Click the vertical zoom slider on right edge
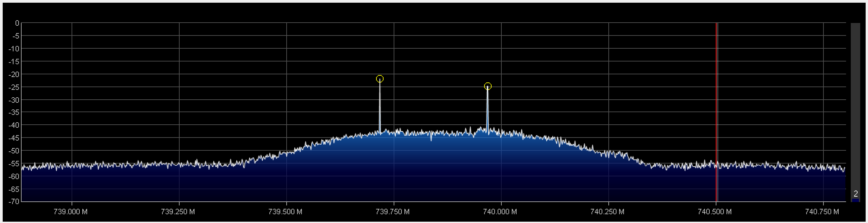 (855, 112)
